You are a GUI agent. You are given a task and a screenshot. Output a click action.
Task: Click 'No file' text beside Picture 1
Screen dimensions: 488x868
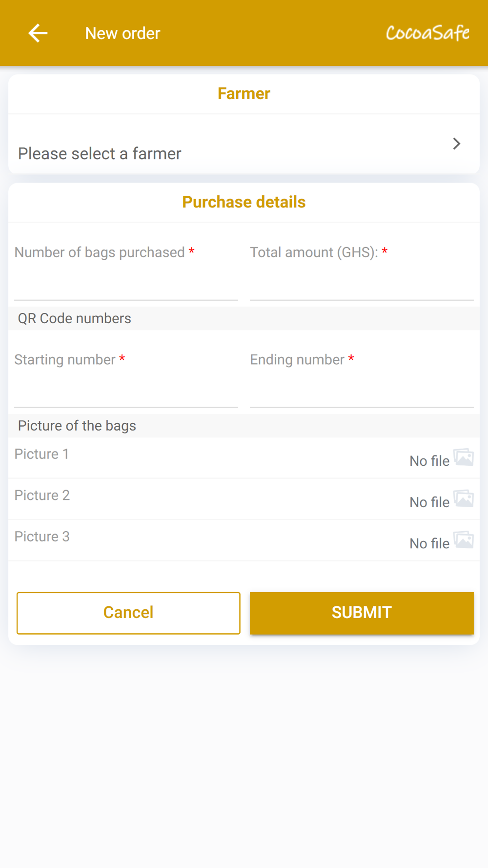point(429,461)
